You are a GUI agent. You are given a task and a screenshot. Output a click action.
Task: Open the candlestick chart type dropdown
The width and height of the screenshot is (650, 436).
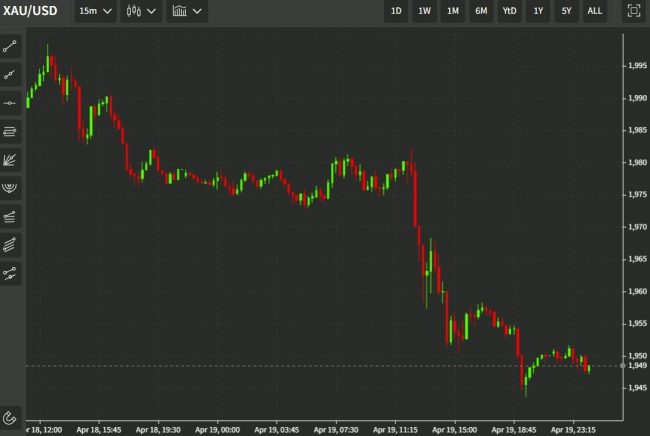click(x=141, y=11)
